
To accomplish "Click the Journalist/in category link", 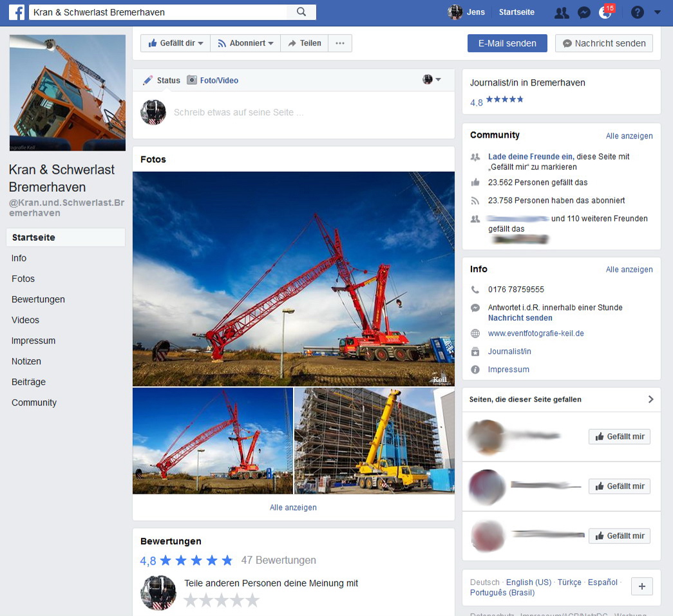I will [509, 351].
